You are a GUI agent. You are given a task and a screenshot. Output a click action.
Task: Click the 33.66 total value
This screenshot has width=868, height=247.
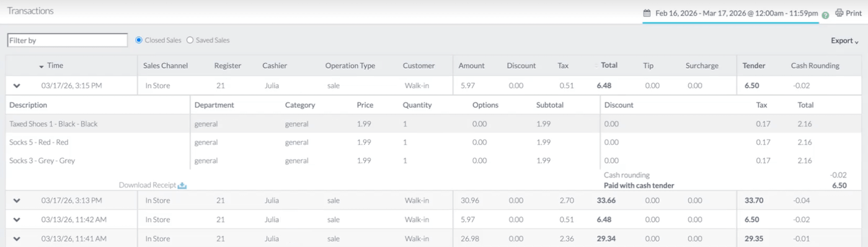click(x=606, y=201)
